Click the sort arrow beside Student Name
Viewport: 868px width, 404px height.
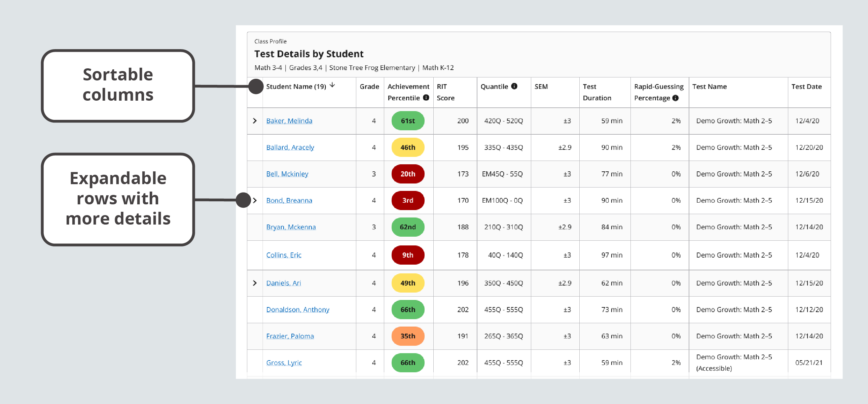coord(332,86)
